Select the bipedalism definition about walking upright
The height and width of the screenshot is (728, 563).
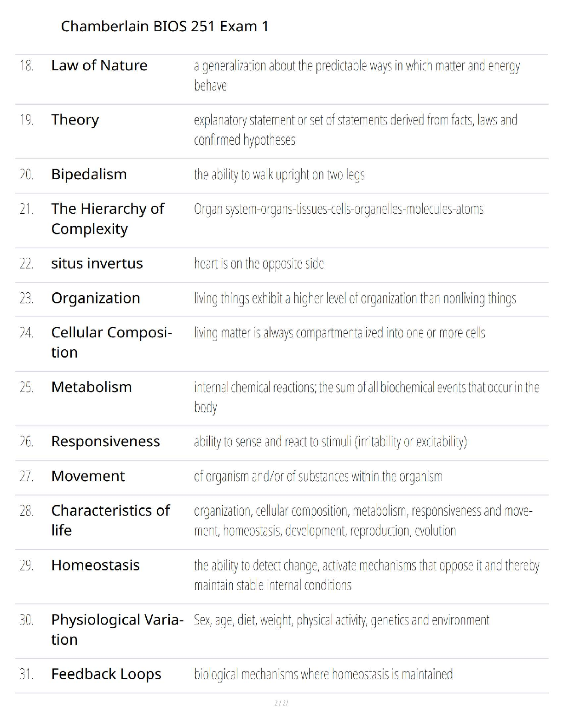(x=279, y=175)
